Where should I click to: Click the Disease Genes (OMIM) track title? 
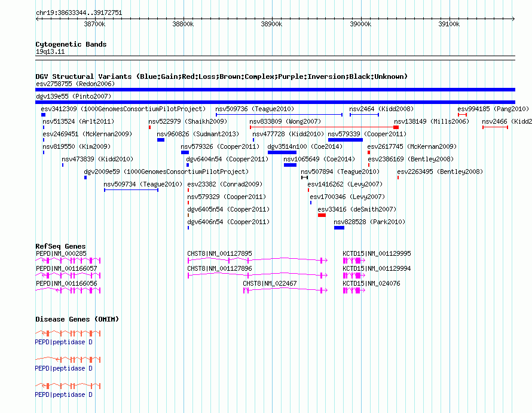point(77,319)
